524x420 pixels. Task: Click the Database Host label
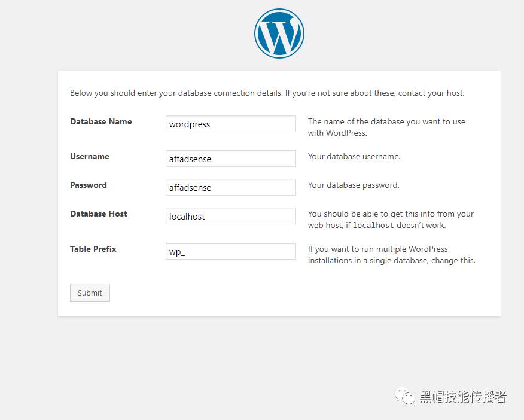click(x=99, y=214)
